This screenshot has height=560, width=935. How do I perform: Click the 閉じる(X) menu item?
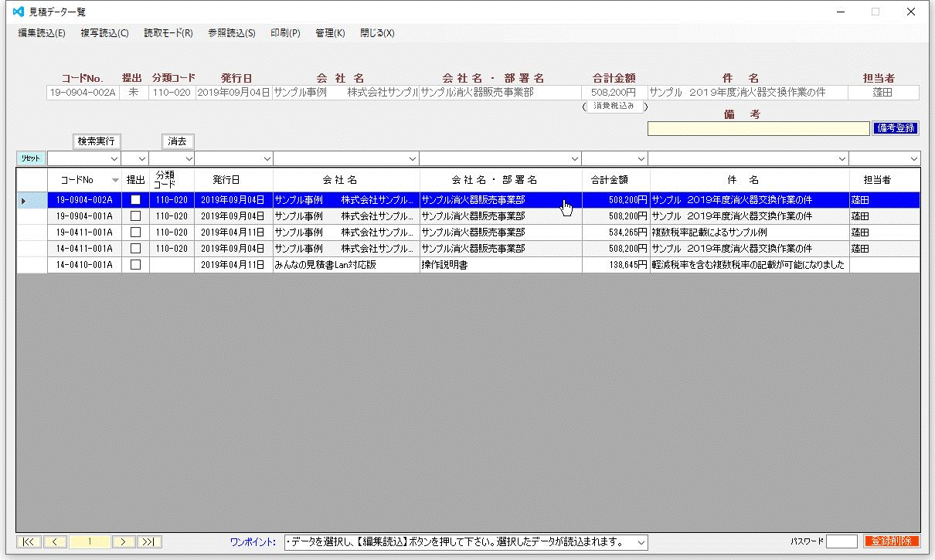click(x=377, y=33)
